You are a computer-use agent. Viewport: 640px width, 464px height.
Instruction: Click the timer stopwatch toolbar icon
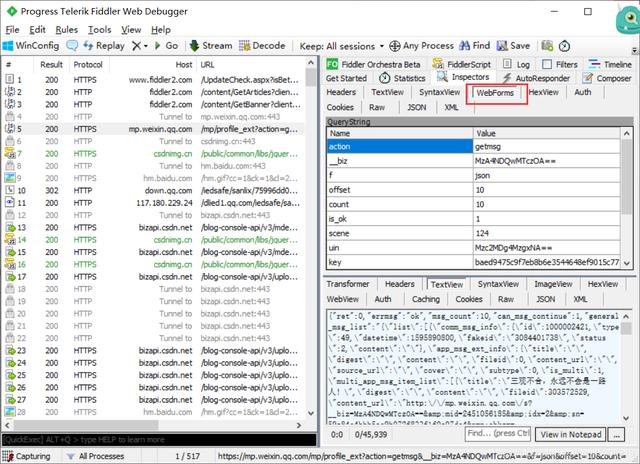(x=564, y=46)
